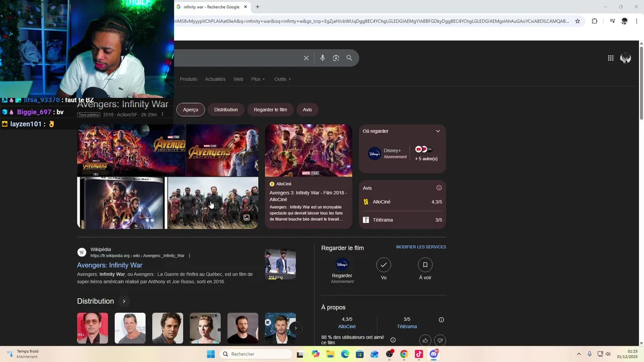Image resolution: width=644 pixels, height=362 pixels.
Task: Launch Microsoft Edge from the taskbar
Action: (x=345, y=354)
